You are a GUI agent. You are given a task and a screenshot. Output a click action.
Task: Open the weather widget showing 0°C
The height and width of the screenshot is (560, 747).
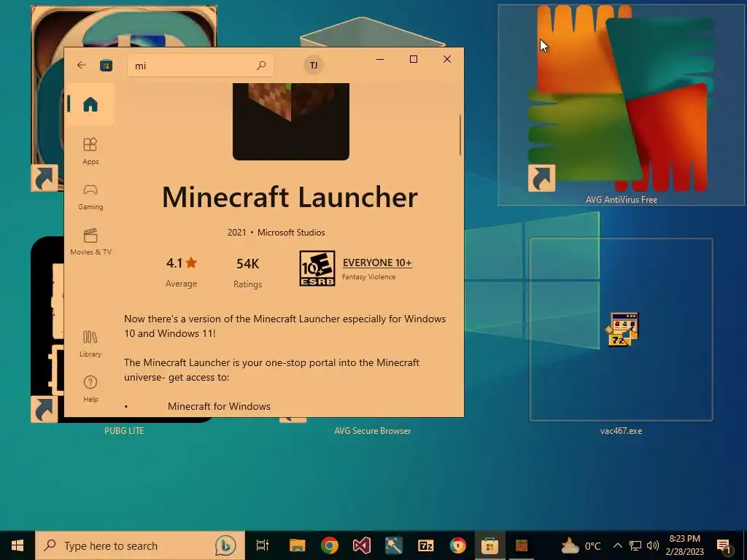pyautogui.click(x=580, y=545)
